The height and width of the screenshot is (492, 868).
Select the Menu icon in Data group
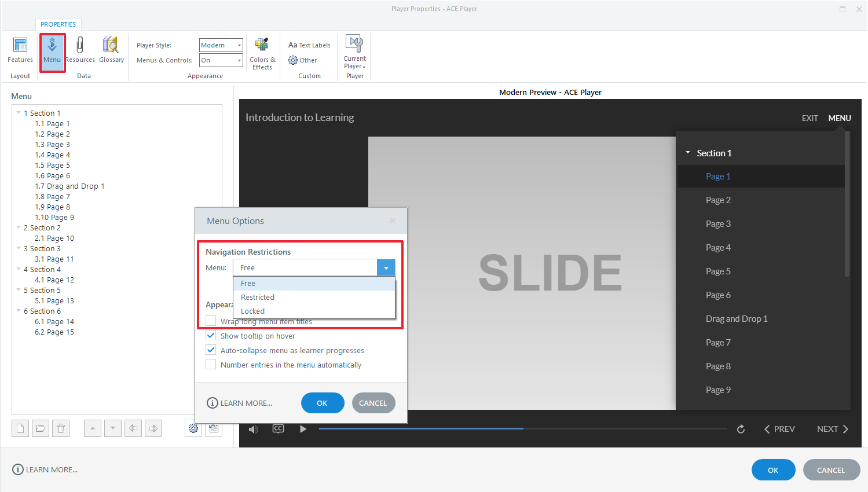click(52, 51)
